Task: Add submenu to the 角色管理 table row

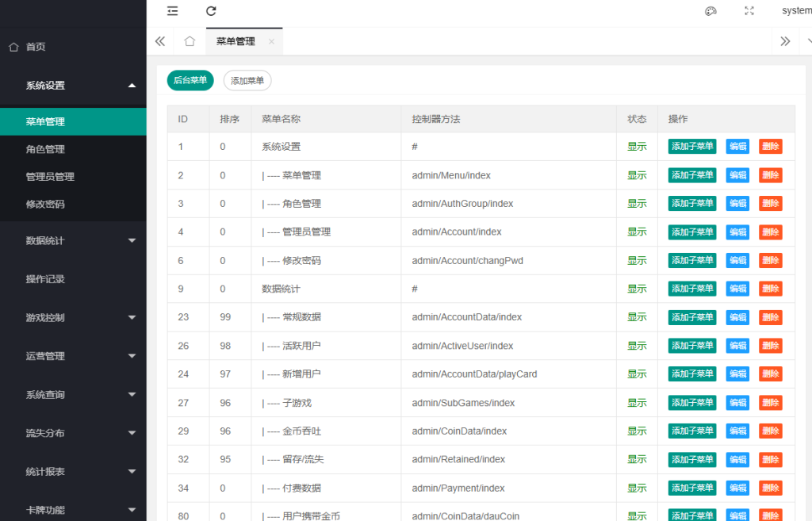Action: pyautogui.click(x=691, y=204)
